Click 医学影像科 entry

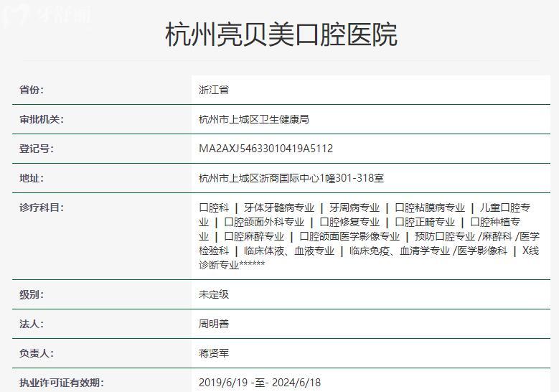[482, 251]
